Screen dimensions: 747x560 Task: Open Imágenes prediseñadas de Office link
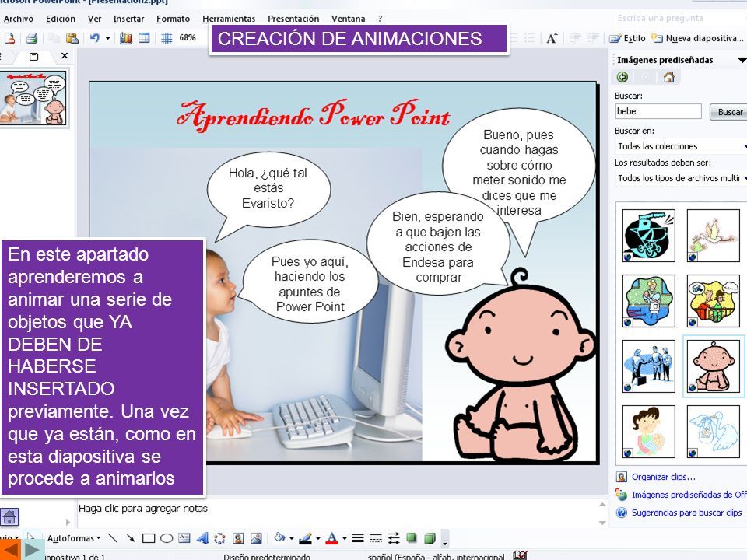pyautogui.click(x=689, y=495)
